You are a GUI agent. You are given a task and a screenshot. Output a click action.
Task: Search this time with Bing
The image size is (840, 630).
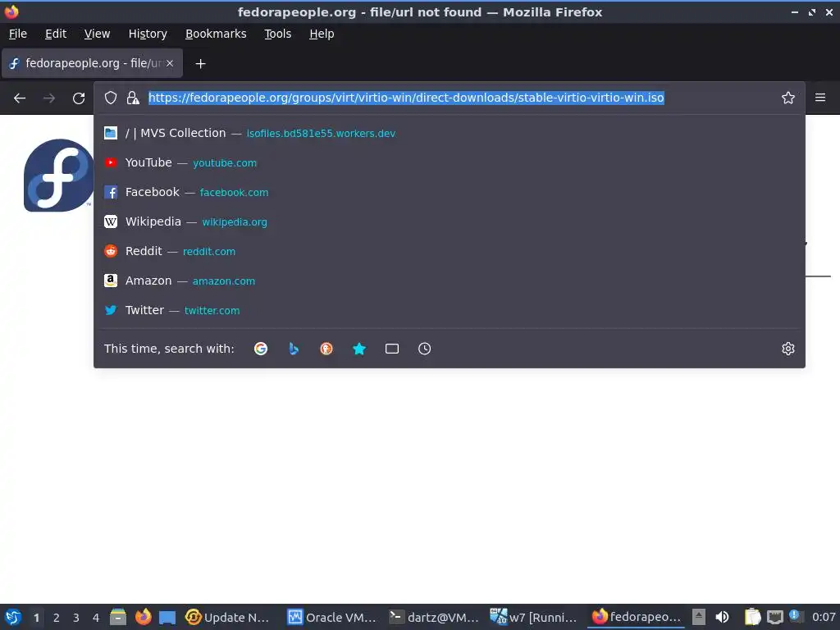(294, 349)
